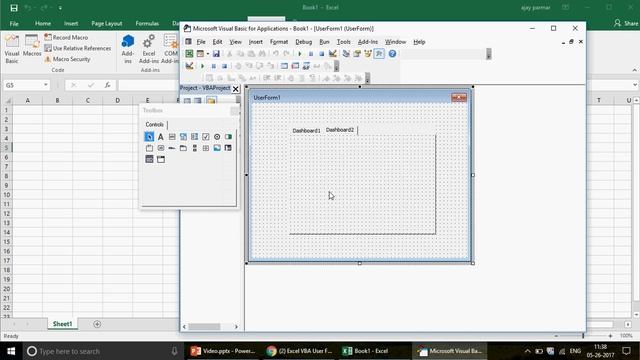The width and height of the screenshot is (640, 360).
Task: Open the Tools menu in VBA editor
Action: click(x=343, y=42)
